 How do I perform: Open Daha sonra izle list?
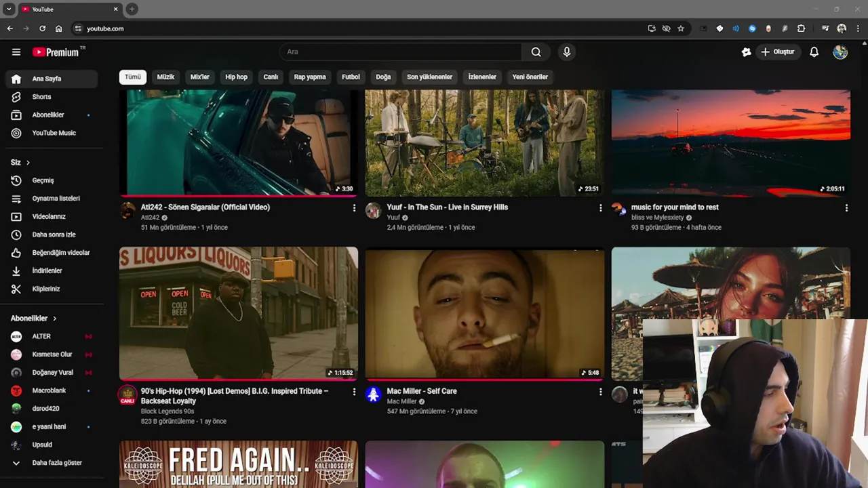[x=52, y=235]
